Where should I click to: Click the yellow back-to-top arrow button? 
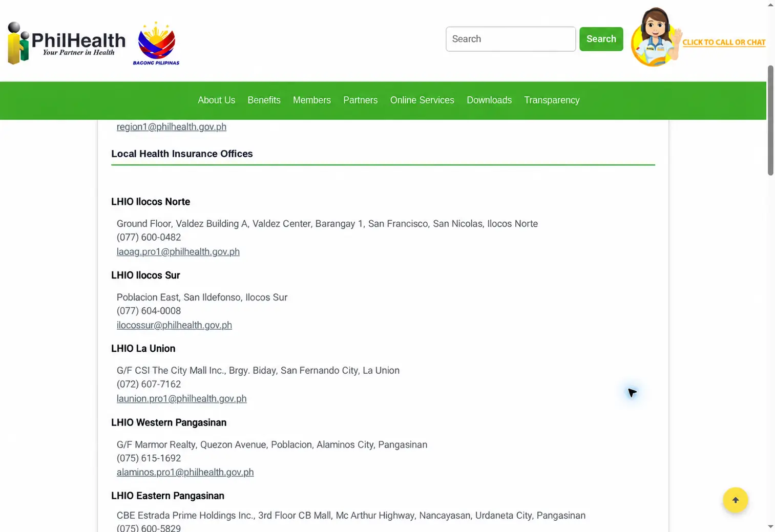(x=735, y=500)
